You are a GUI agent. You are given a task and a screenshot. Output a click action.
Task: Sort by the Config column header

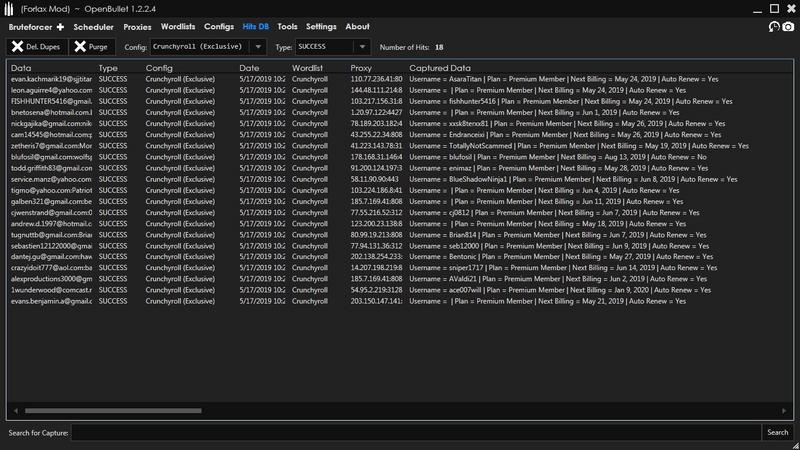[x=159, y=68]
